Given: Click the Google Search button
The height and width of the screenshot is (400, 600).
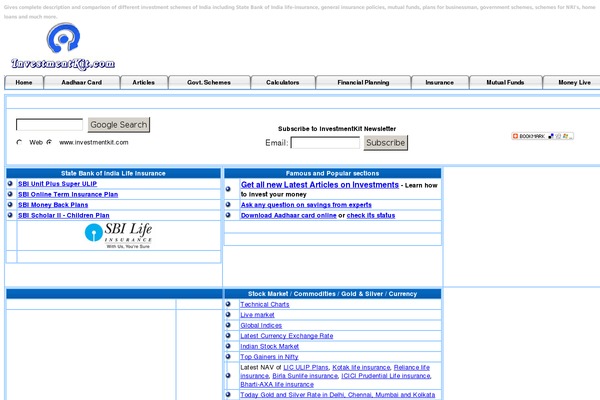Looking at the screenshot, I should point(119,125).
